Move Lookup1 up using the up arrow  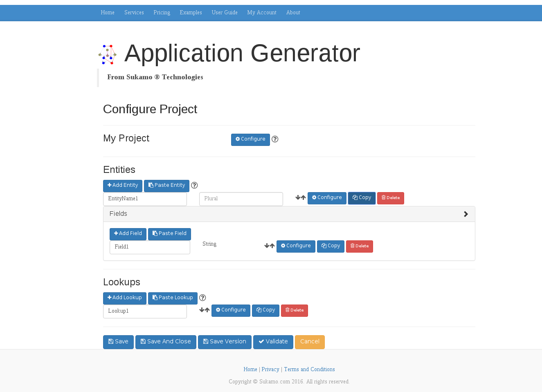point(207,310)
